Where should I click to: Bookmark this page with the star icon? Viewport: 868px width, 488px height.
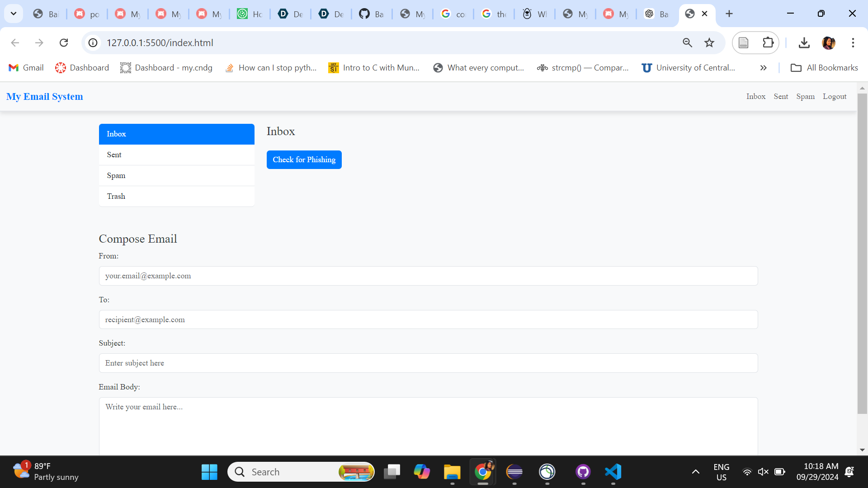709,42
